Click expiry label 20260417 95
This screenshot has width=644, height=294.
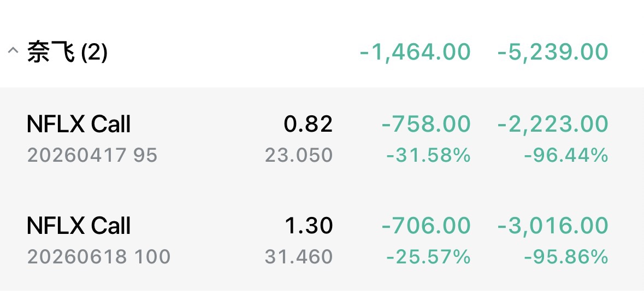(x=92, y=156)
